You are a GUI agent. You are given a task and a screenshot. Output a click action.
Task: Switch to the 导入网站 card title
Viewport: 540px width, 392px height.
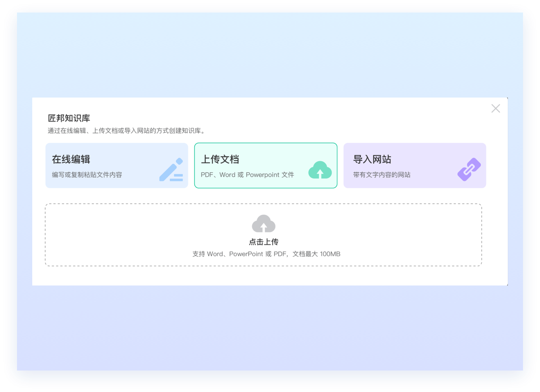pos(372,159)
